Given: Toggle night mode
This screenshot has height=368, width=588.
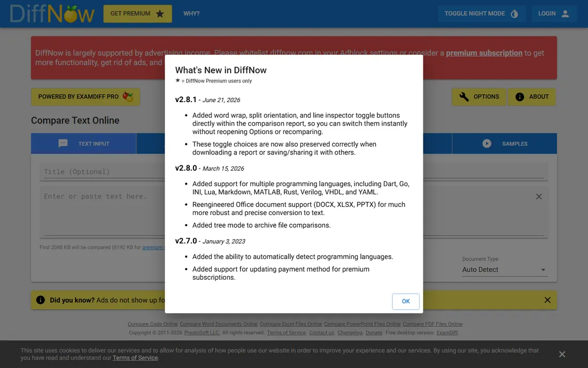Looking at the screenshot, I should pos(482,14).
